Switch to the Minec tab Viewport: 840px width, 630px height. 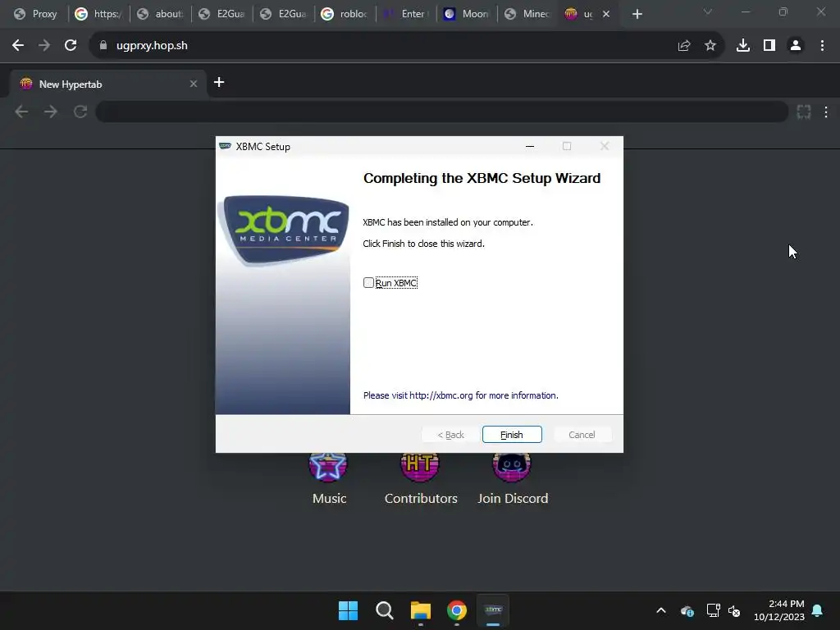(x=527, y=14)
